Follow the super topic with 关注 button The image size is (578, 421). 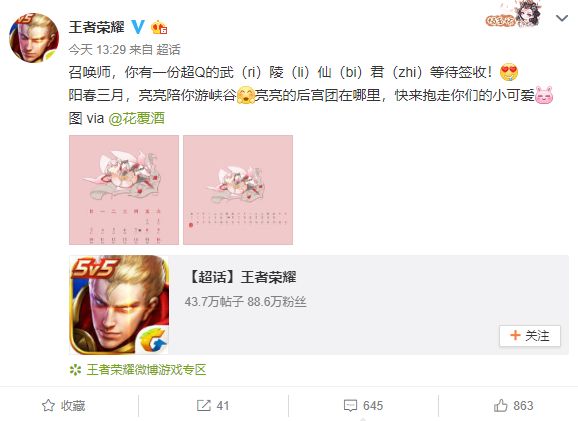530,336
